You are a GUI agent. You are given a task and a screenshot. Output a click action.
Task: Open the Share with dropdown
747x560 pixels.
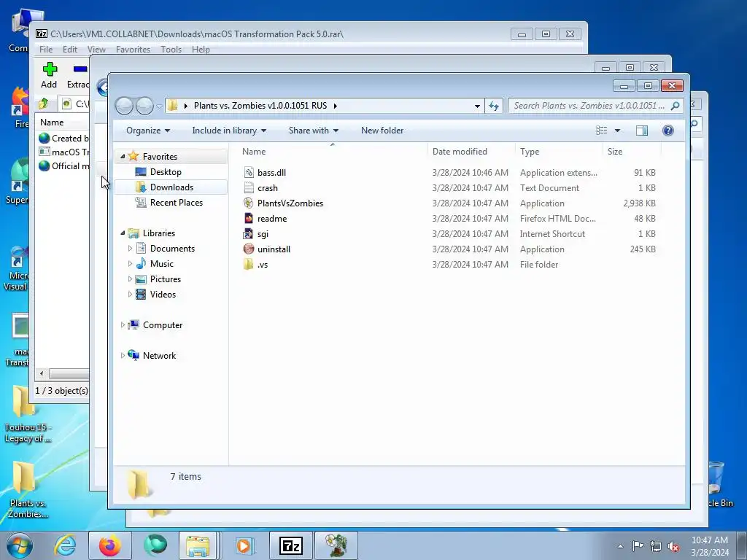(x=314, y=131)
